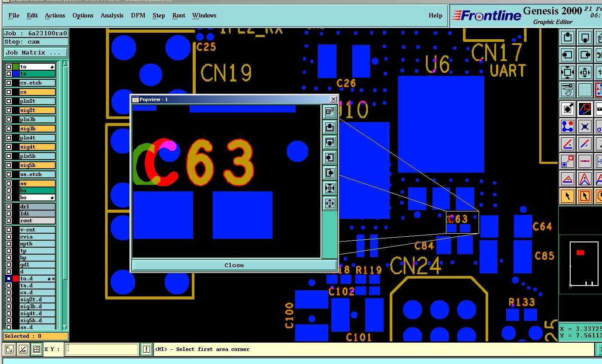Click the 'Step: cam' label
The image size is (602, 364).
click(36, 42)
